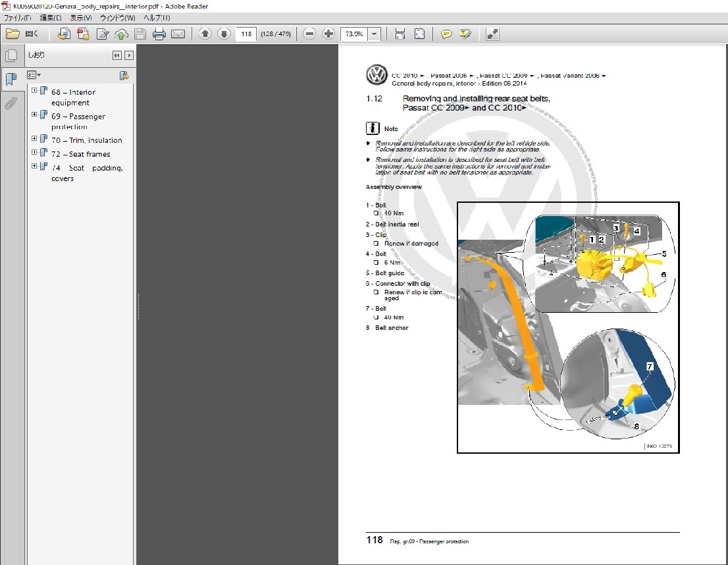The height and width of the screenshot is (565, 728).
Task: Click the cloud upload icon
Action: [121, 34]
